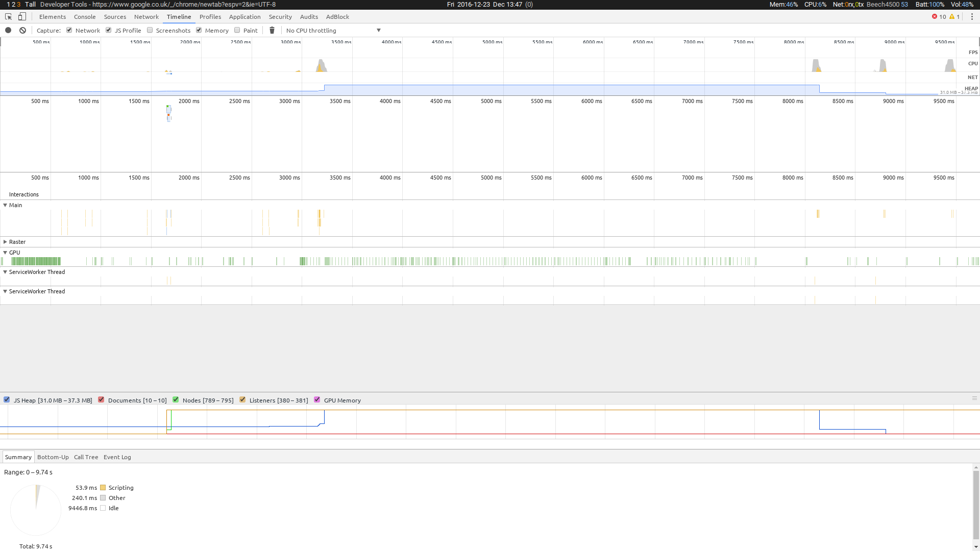Select the Summary details tab

18,457
